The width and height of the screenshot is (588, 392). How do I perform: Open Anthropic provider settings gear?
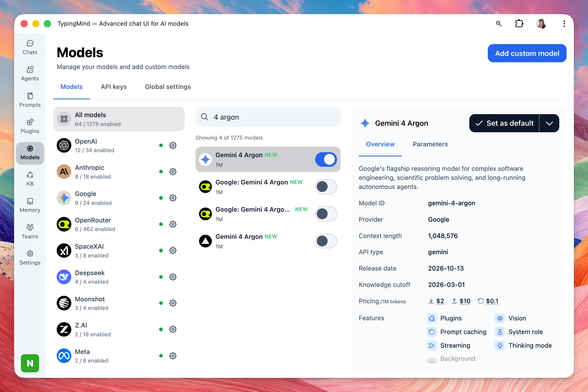click(173, 172)
